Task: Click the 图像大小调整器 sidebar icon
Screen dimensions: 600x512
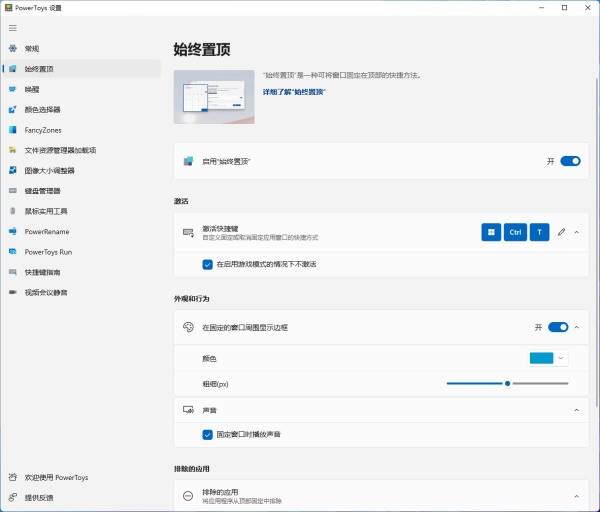Action: (x=13, y=170)
